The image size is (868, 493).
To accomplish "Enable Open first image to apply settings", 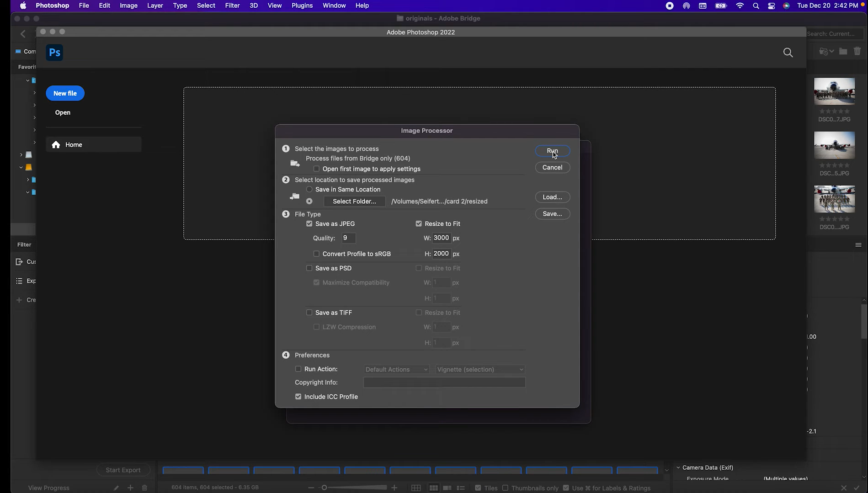I will 316,169.
